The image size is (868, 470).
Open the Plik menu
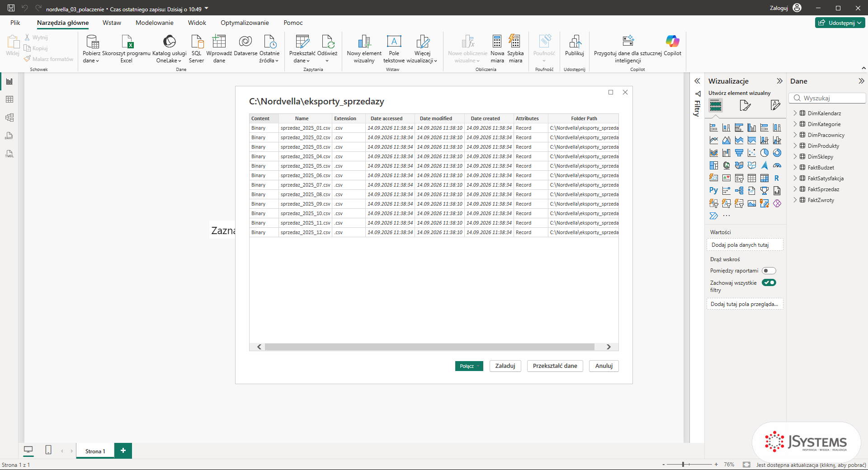point(15,23)
